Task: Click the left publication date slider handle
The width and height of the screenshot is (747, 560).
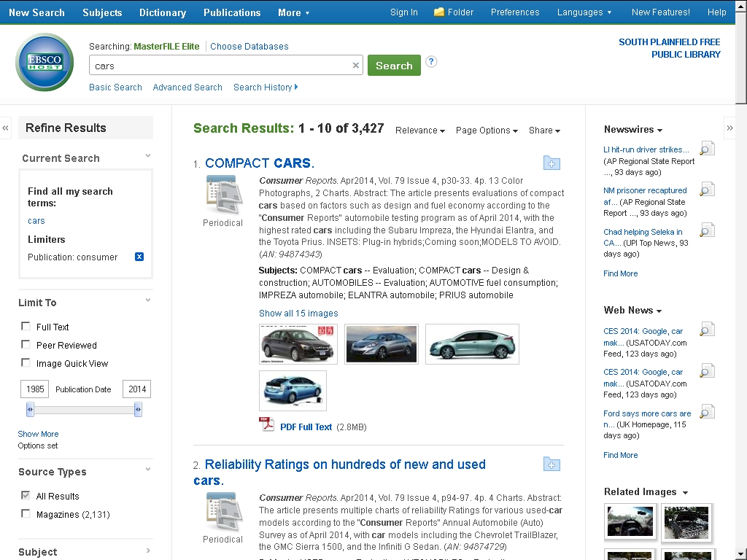Action: coord(30,410)
